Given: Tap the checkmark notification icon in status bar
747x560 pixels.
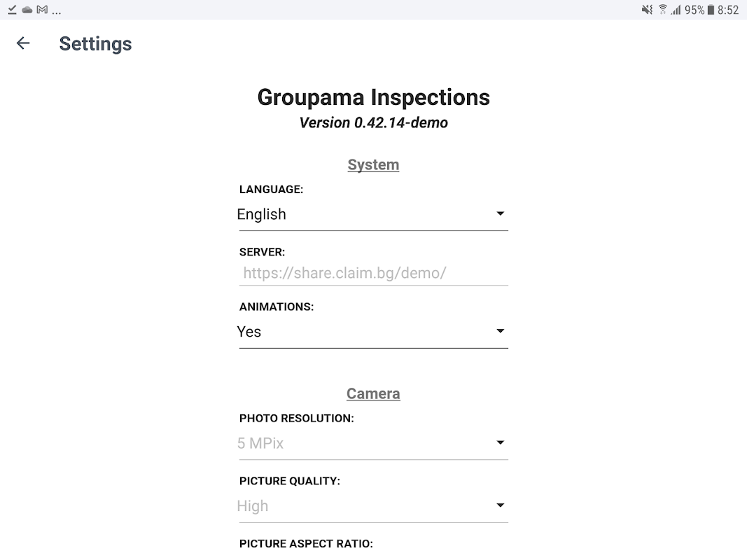Looking at the screenshot, I should (13, 10).
